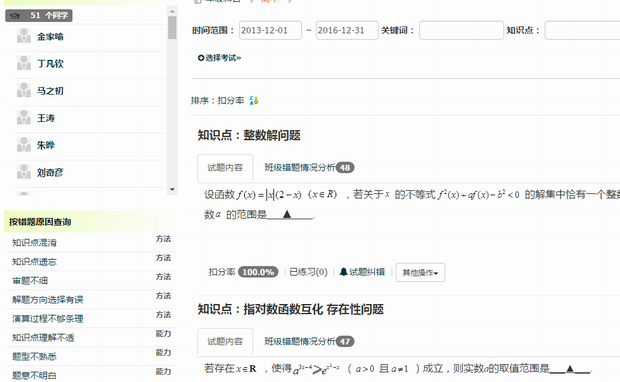This screenshot has height=382, width=620.
Task: Toggle the 扣分率 sort order icon
Action: [x=254, y=101]
